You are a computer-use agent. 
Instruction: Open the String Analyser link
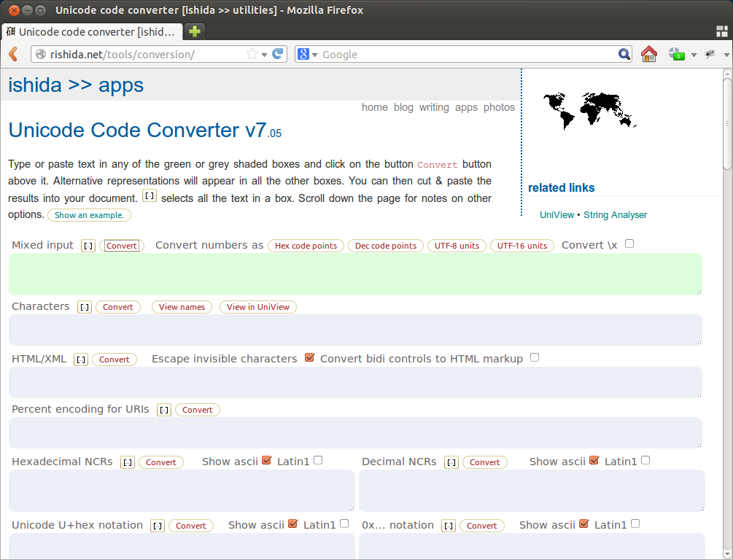(x=615, y=215)
